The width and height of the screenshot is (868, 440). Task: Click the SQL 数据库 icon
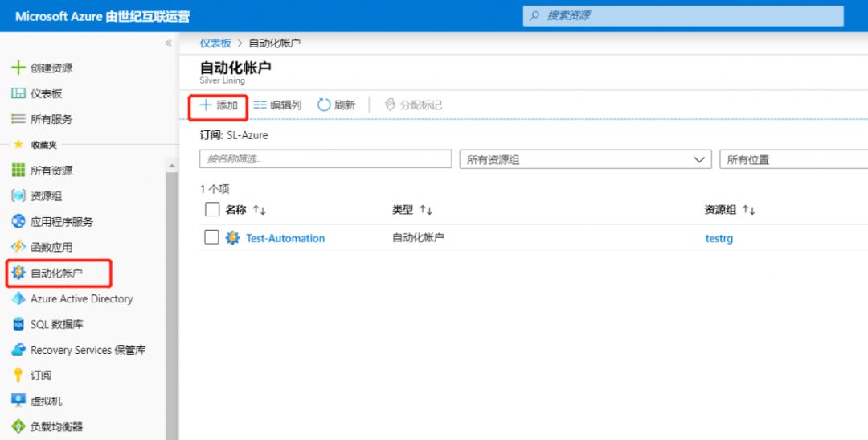coord(18,324)
